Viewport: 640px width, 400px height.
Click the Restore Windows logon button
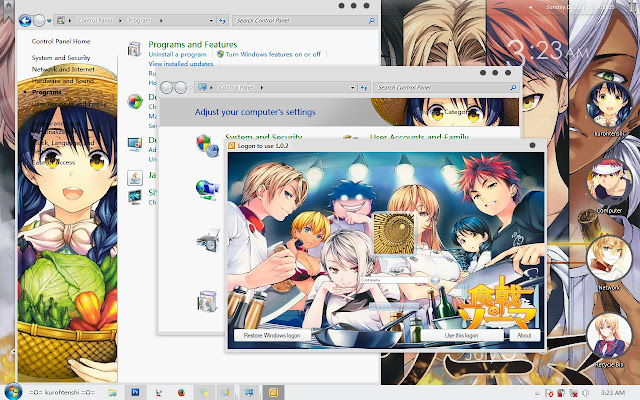[x=272, y=335]
